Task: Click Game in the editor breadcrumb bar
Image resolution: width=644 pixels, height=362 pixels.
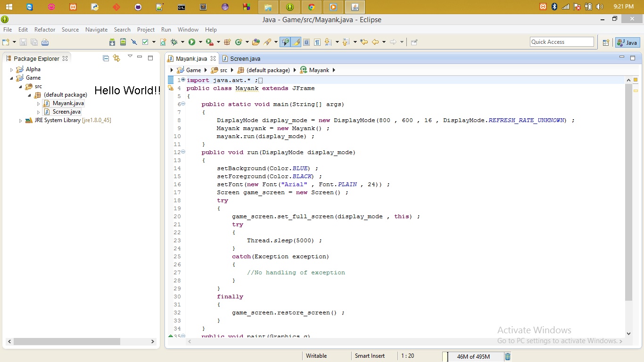Action: point(192,70)
